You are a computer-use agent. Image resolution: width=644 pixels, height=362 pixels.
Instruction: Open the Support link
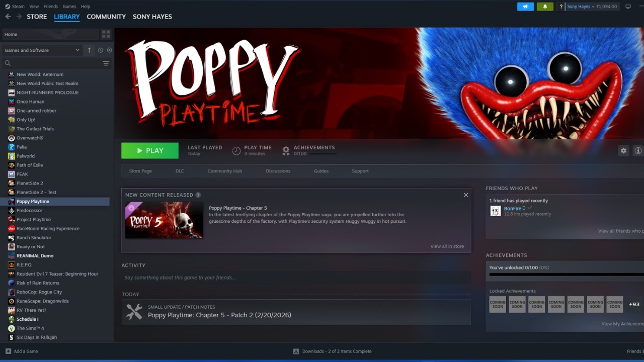[360, 171]
